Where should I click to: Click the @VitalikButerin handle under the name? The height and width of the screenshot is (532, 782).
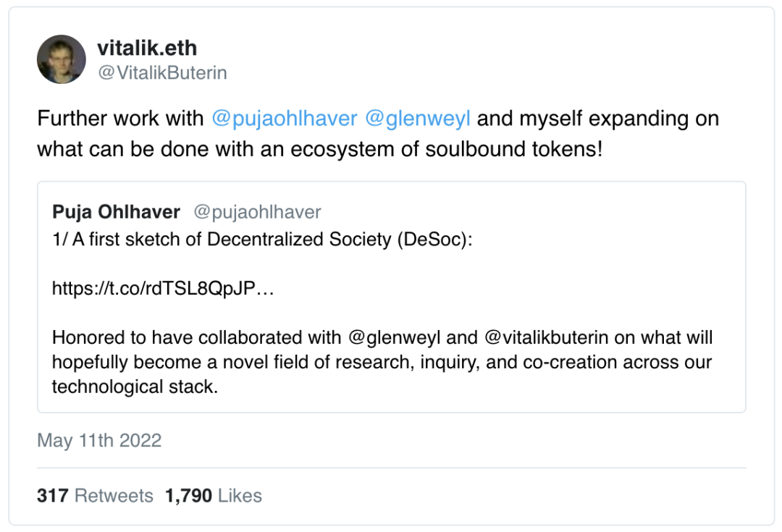(161, 72)
